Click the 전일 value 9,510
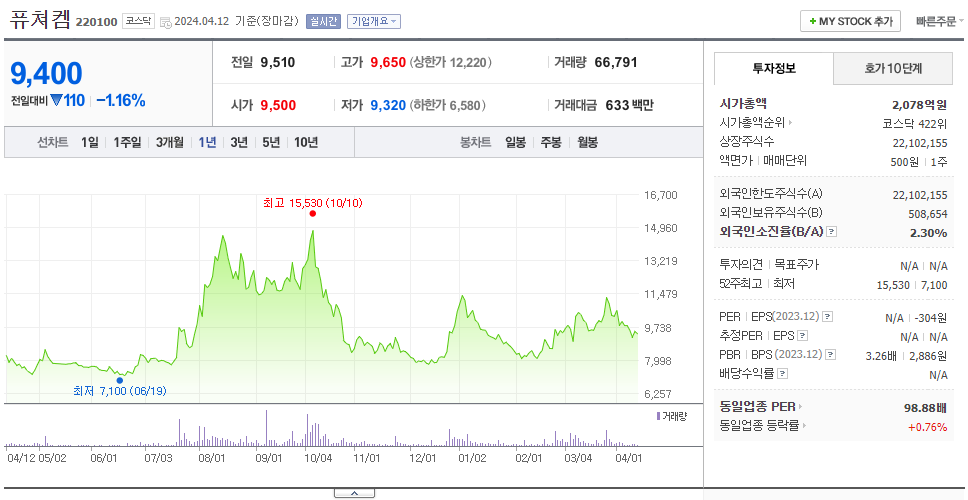The width and height of the screenshot is (968, 500). [278, 62]
